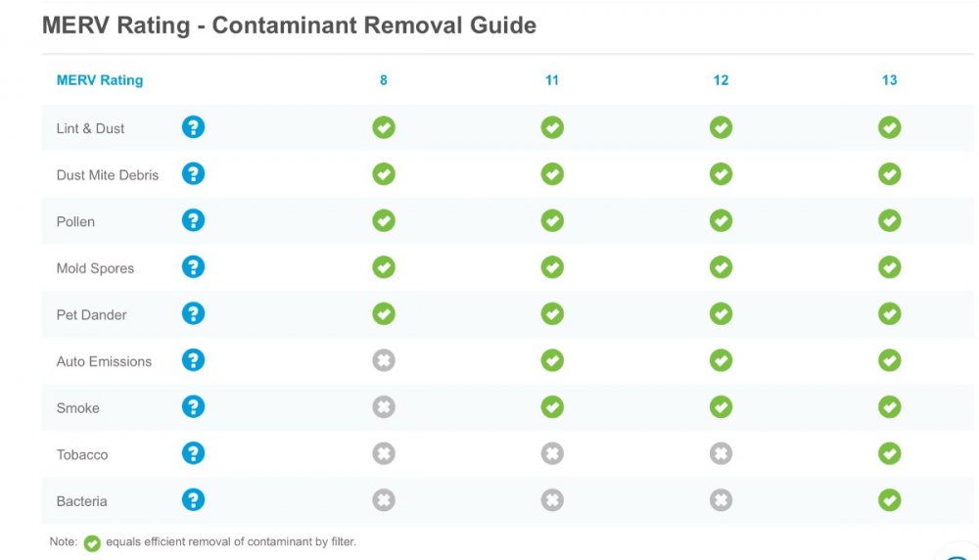
Task: Select the MERV 11 column header
Action: (552, 80)
